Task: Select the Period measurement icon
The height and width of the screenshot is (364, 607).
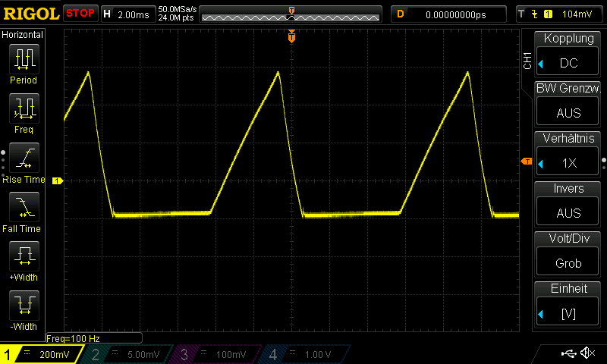Action: 24,59
